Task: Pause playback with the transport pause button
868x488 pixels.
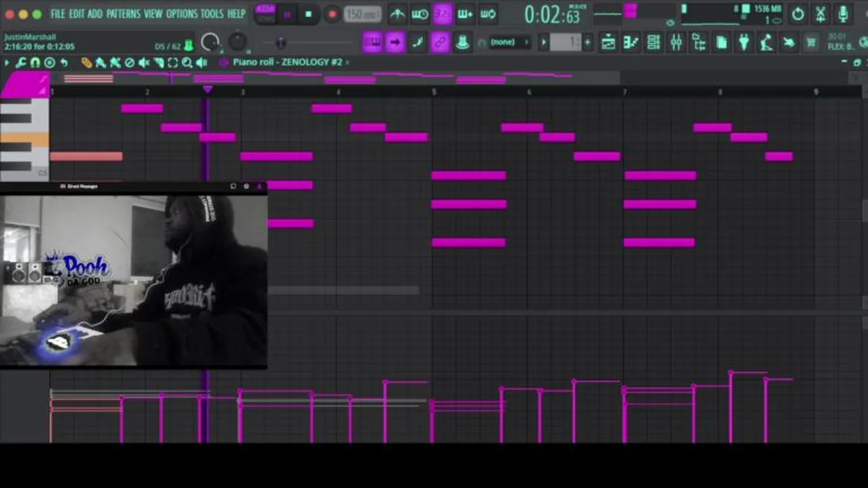Action: pyautogui.click(x=286, y=14)
